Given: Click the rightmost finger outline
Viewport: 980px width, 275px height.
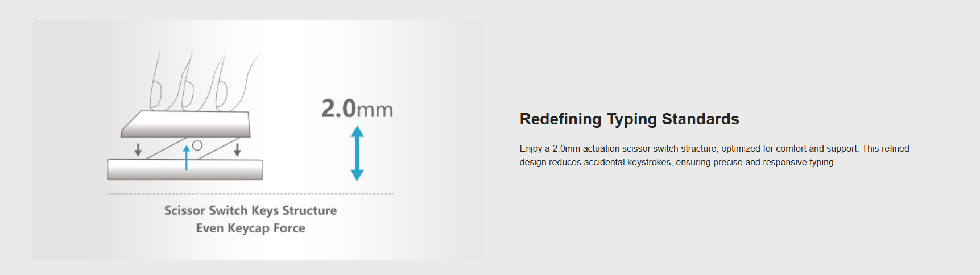Looking at the screenshot, I should tap(246, 82).
